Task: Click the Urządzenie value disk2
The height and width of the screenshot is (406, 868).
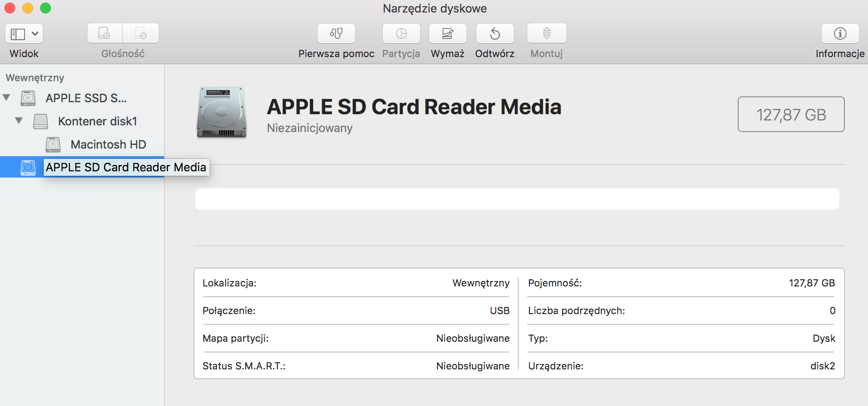Action: click(x=823, y=366)
